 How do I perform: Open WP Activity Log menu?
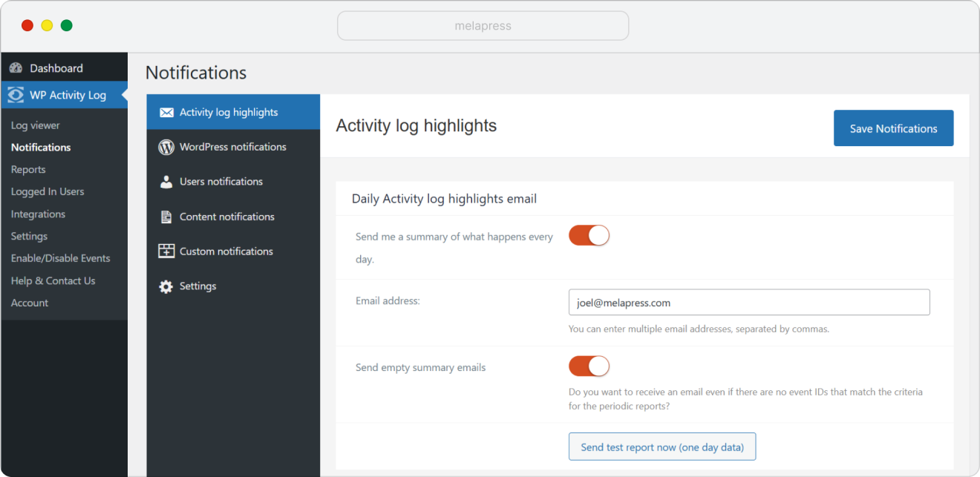click(x=65, y=95)
